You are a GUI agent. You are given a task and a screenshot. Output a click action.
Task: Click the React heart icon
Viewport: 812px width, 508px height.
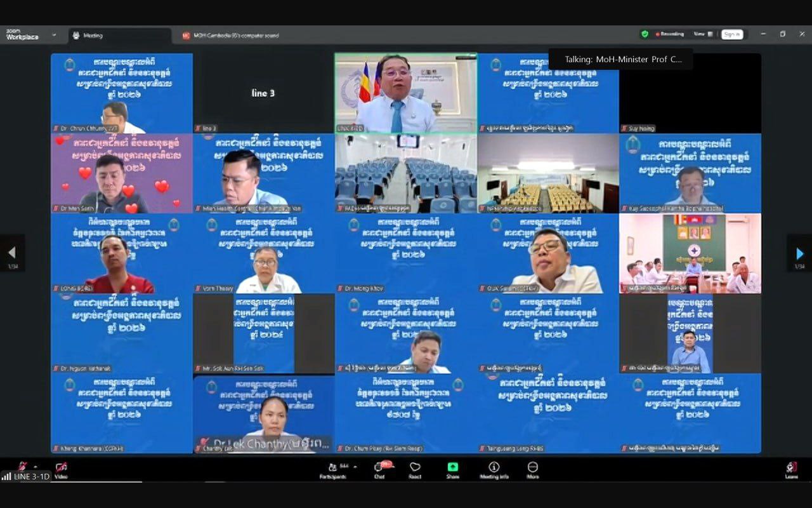pyautogui.click(x=415, y=469)
